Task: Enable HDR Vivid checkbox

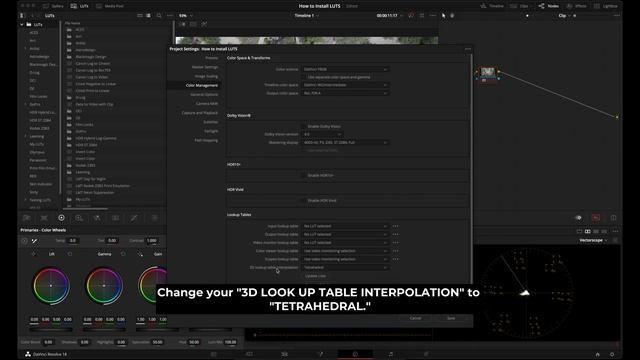Action: (304, 201)
